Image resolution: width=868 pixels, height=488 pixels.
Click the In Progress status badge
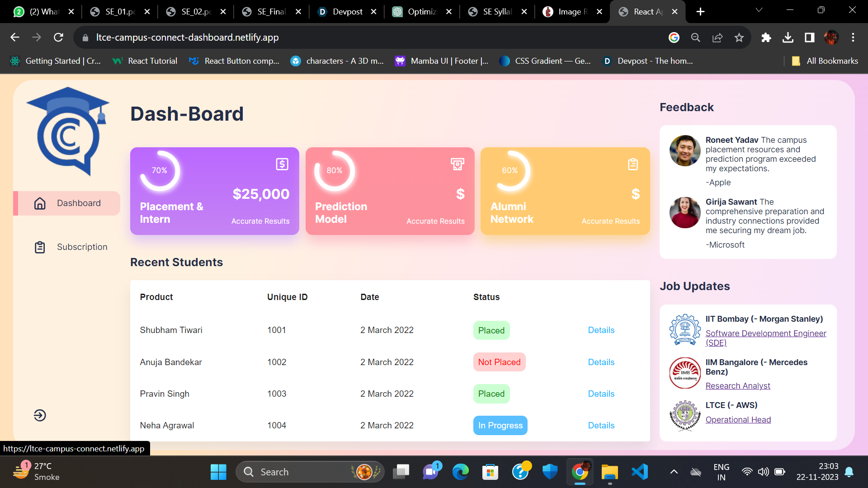coord(500,425)
